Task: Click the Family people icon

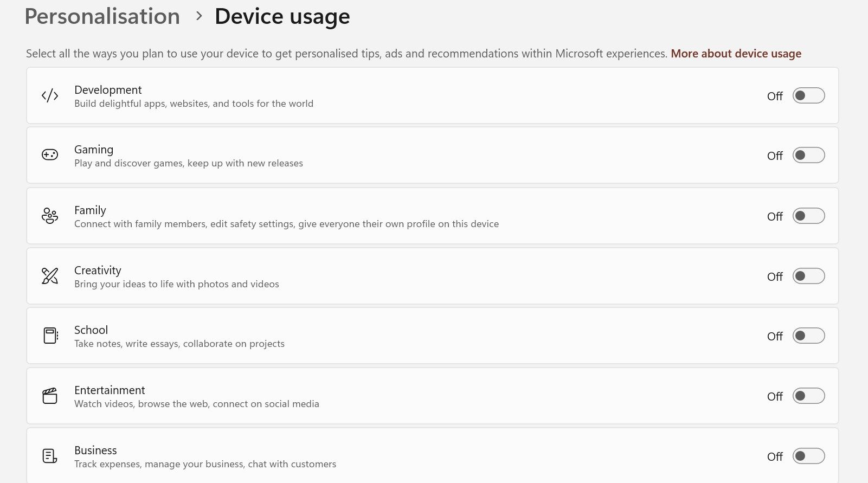Action: click(50, 216)
